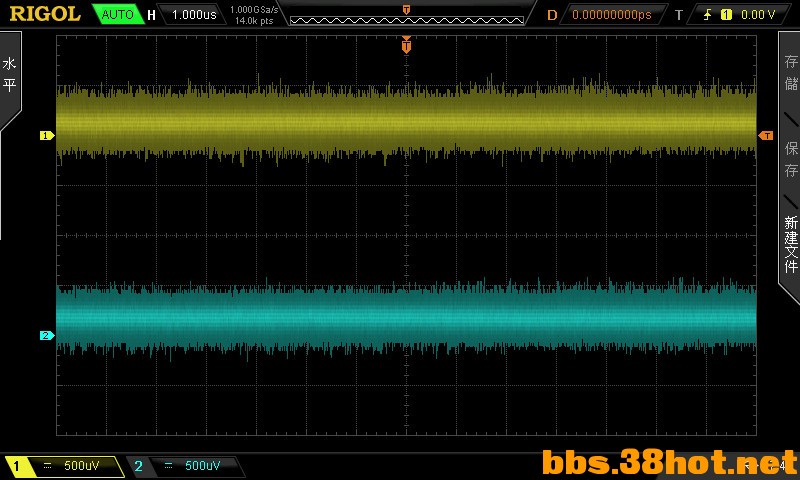Image resolution: width=800 pixels, height=480 pixels.
Task: Click the T trigger label in top bar
Action: click(679, 15)
